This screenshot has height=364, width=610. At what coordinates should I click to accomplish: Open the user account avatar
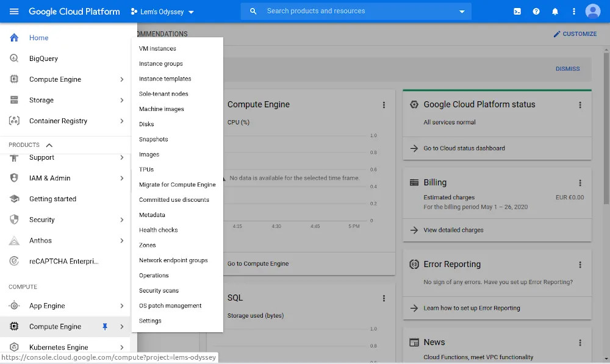[593, 11]
